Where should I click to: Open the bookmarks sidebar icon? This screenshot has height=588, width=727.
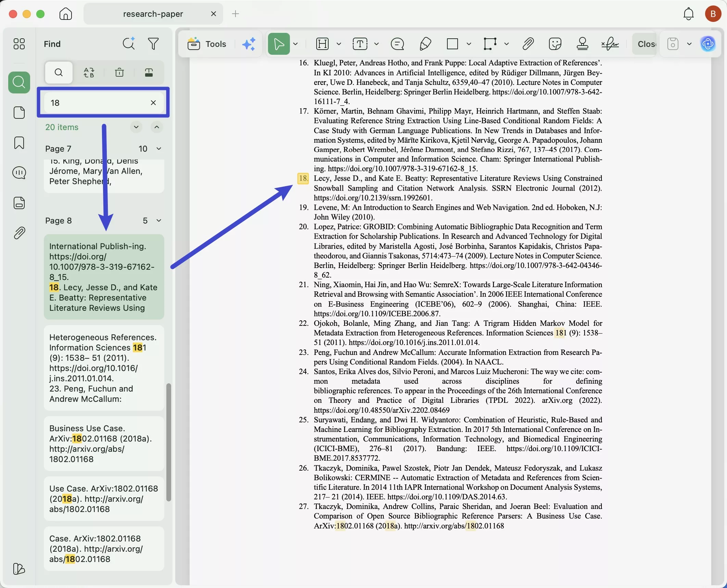19,143
